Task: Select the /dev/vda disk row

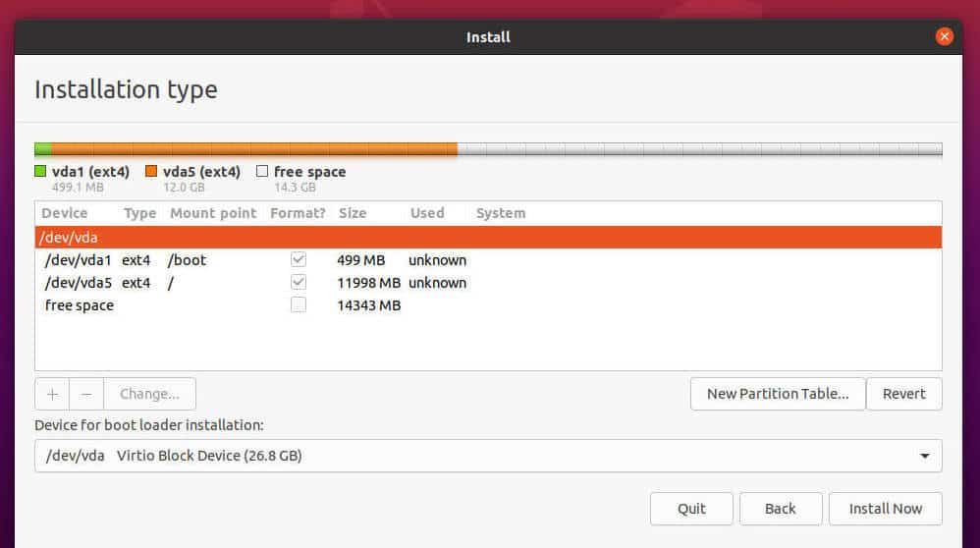Action: pyautogui.click(x=487, y=238)
